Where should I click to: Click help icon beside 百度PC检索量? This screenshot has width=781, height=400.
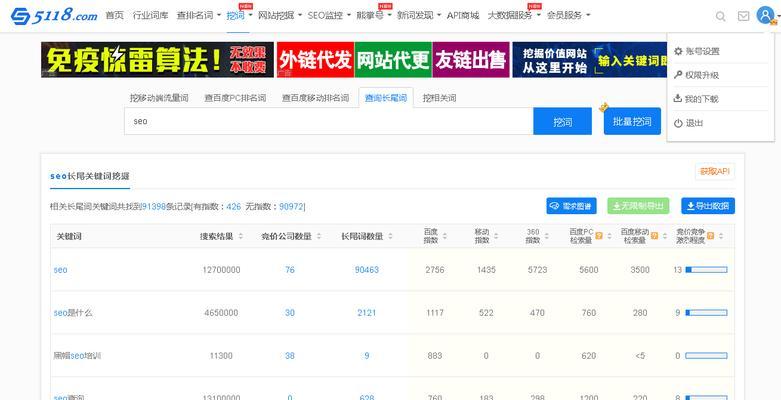[599, 236]
